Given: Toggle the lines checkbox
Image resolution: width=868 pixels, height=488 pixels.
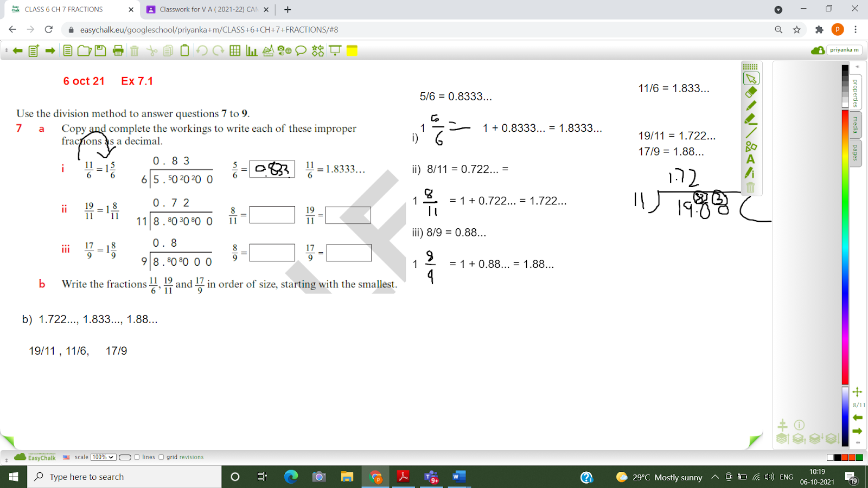Looking at the screenshot, I should pos(137,457).
